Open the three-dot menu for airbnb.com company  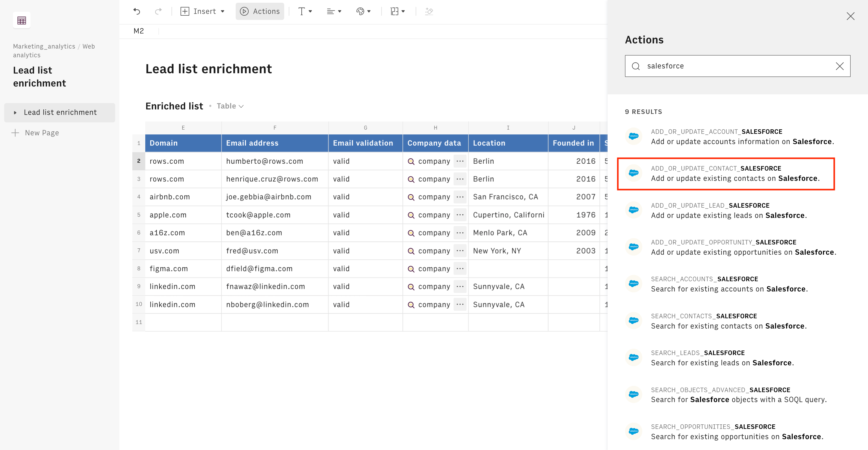(x=460, y=197)
